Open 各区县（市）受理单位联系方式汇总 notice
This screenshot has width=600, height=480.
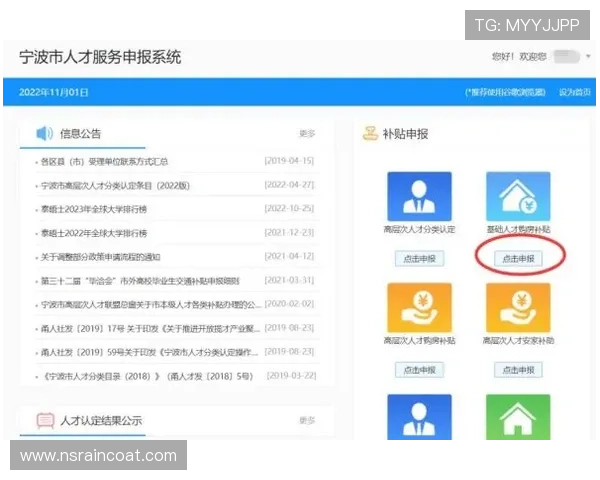[x=104, y=162]
